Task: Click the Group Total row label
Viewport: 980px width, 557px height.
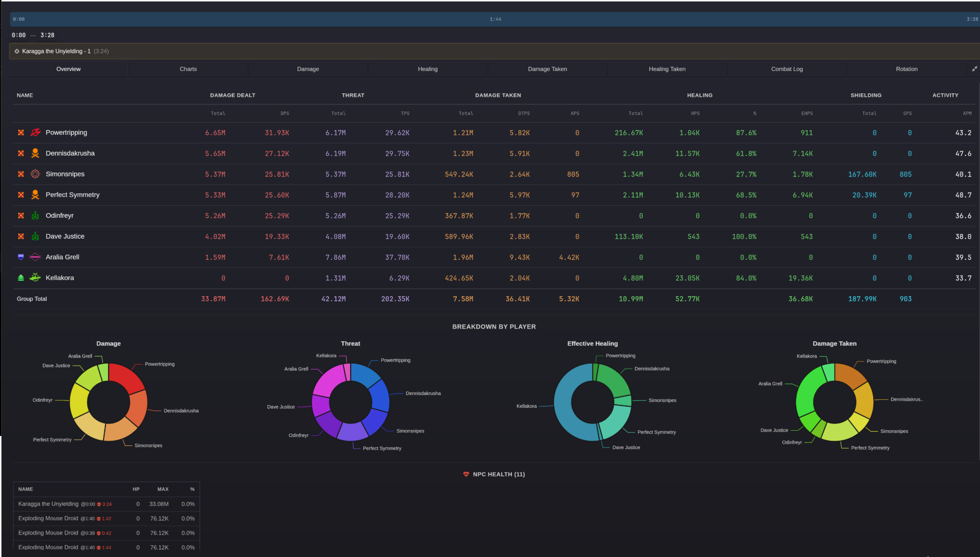Action: (x=32, y=299)
